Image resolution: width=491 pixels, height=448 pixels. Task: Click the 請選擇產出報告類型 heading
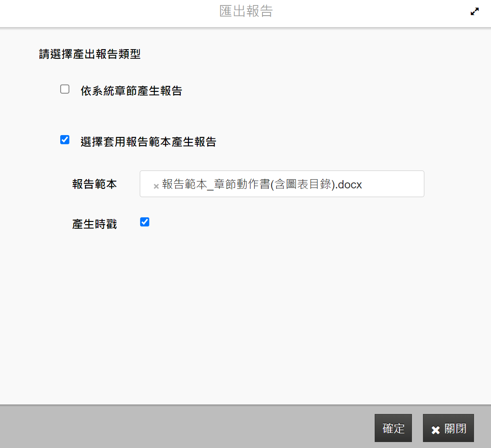click(90, 55)
